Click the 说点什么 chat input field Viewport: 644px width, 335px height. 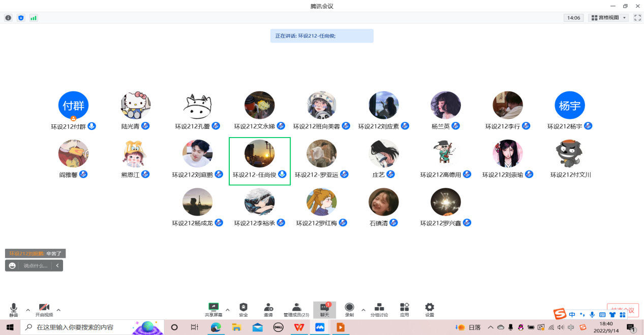[35, 265]
